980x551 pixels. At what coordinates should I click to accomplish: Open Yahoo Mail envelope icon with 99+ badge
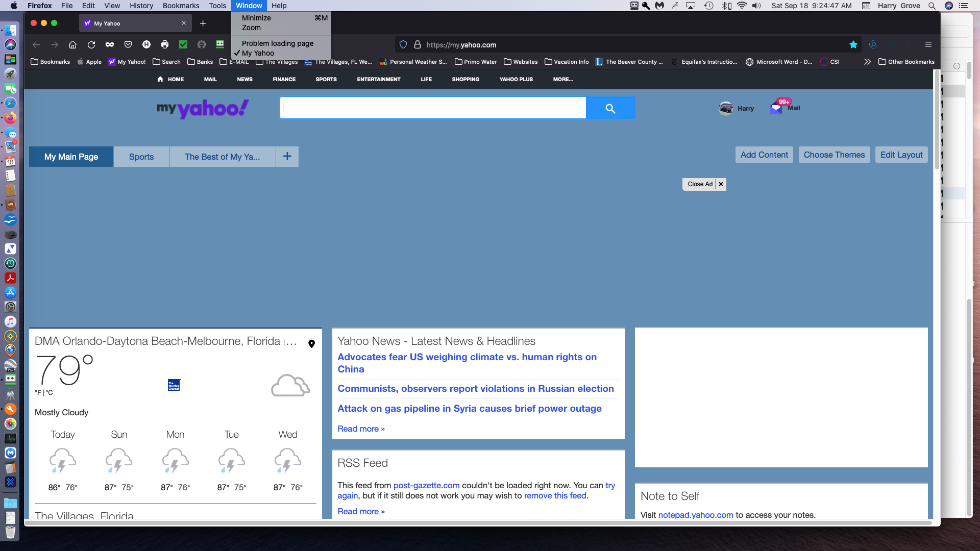pos(776,108)
